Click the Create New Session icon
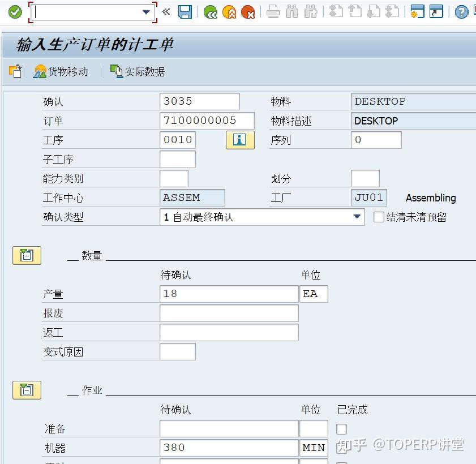The image size is (476, 464). pos(418,11)
